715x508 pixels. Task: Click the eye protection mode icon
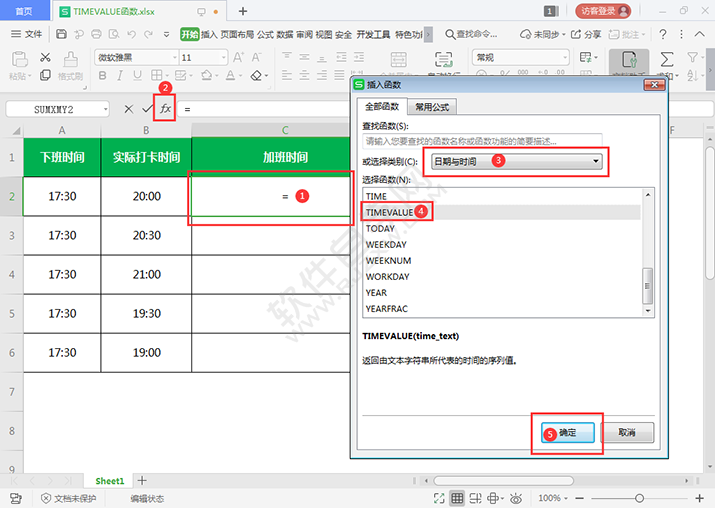(x=516, y=498)
